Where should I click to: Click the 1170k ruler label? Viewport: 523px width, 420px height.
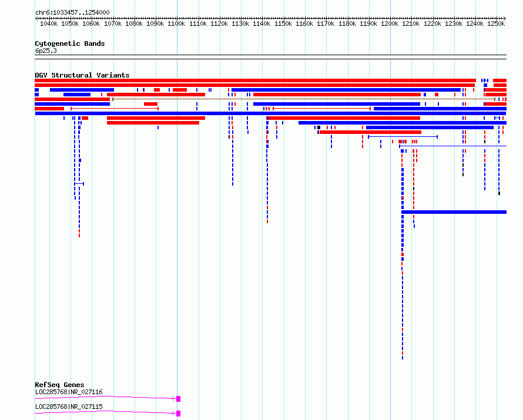click(326, 23)
